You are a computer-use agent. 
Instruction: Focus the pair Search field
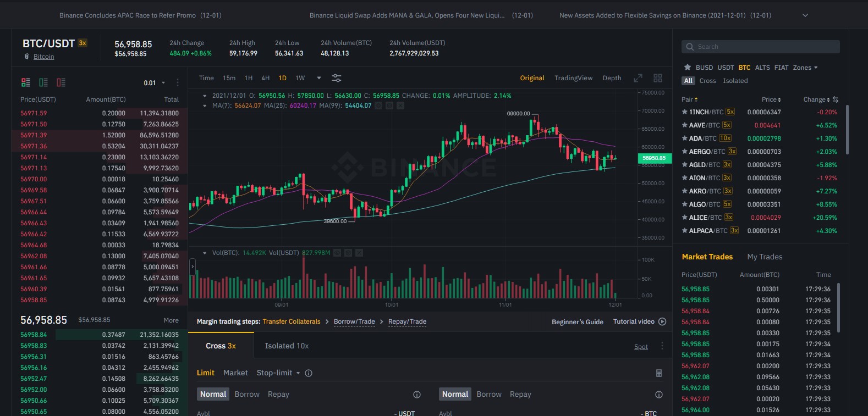pos(761,47)
